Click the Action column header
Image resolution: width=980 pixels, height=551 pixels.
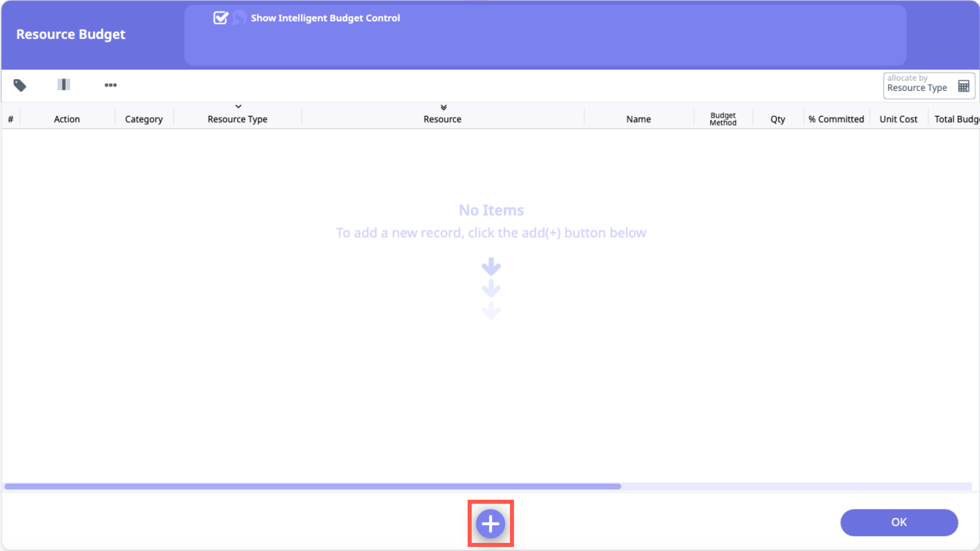[67, 119]
